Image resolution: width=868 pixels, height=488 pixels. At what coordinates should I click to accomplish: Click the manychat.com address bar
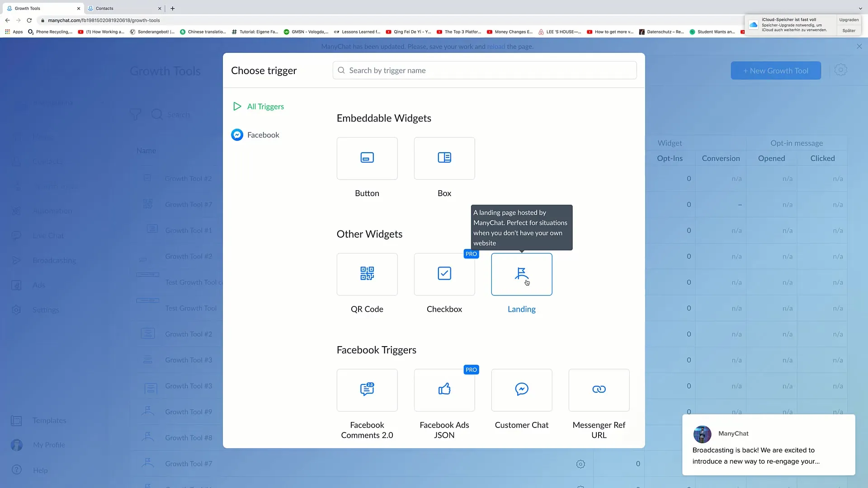[x=104, y=20]
